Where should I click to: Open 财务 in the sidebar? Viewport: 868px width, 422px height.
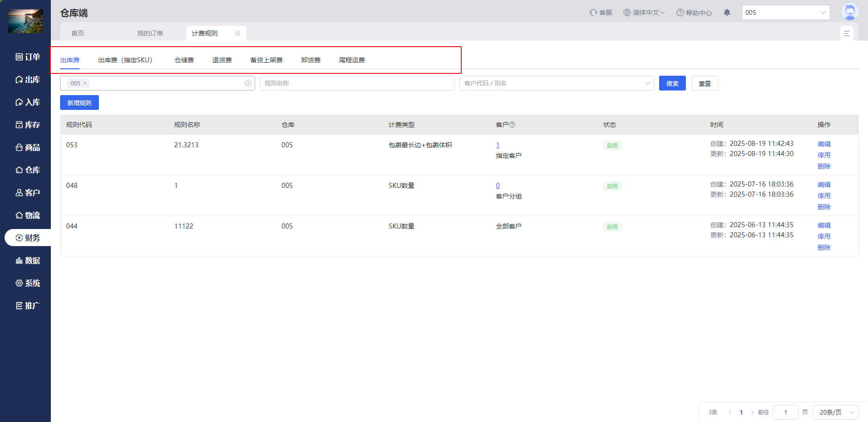[28, 238]
